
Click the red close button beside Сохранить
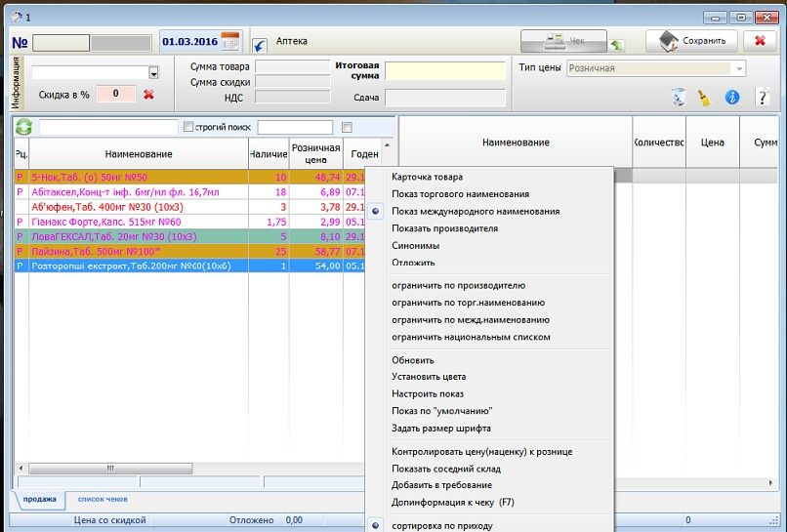(x=759, y=41)
